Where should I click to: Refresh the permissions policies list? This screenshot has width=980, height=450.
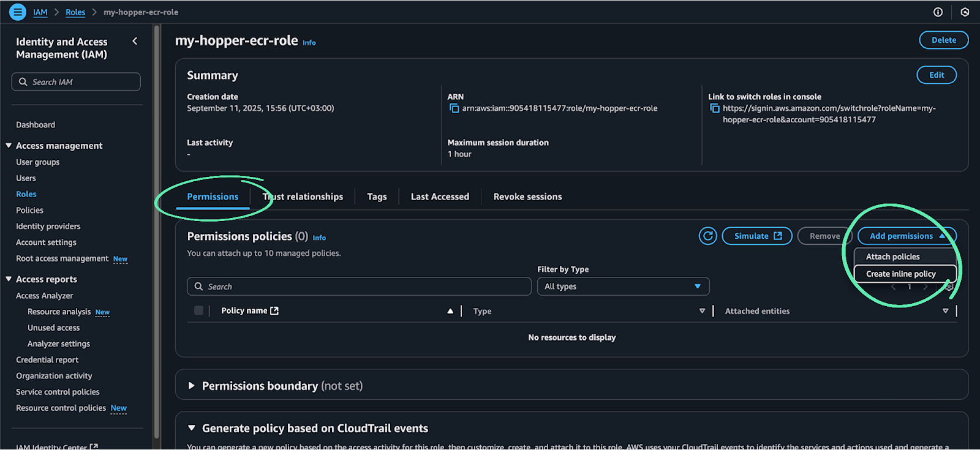[x=707, y=236]
